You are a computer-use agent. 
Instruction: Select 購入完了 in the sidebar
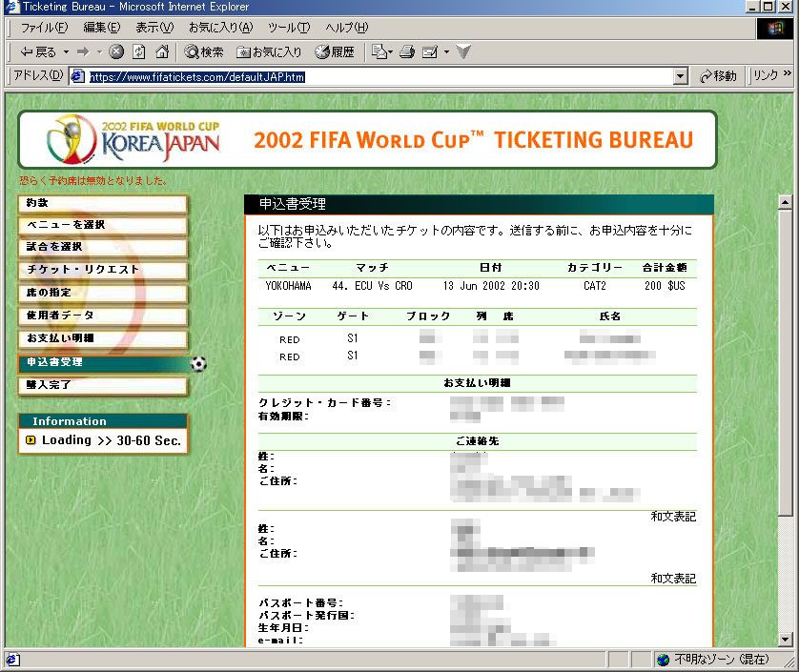tap(103, 386)
